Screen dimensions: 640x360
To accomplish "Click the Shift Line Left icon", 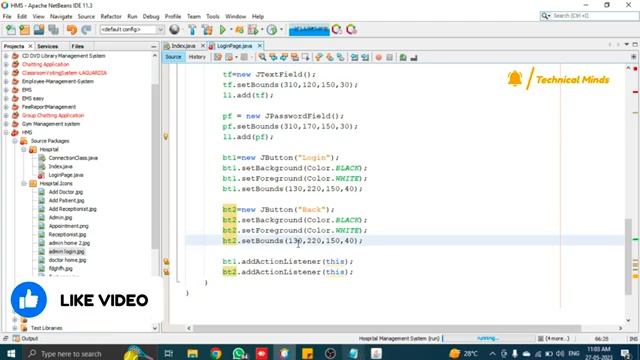I will tap(354, 57).
